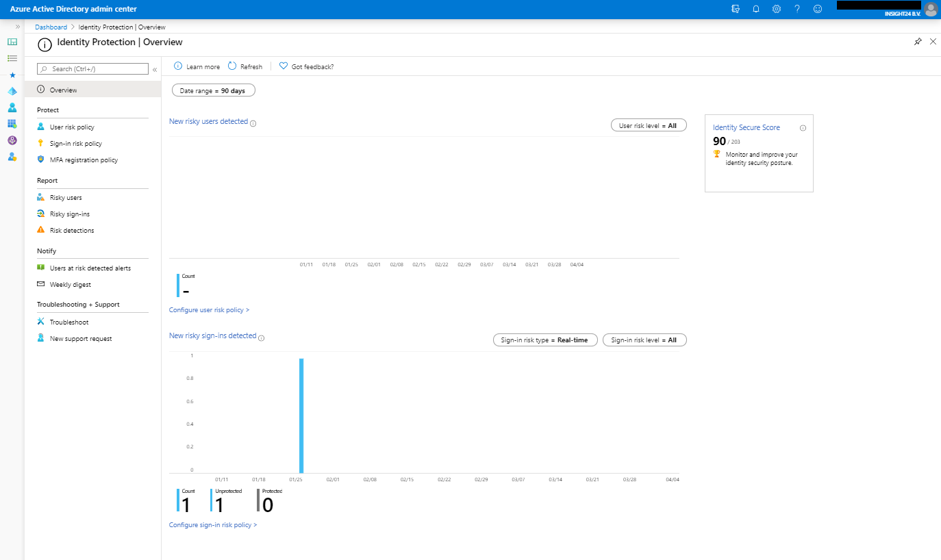Click the Azure Active Directory admin center title
Image resolution: width=941 pixels, height=560 pixels.
click(x=73, y=9)
